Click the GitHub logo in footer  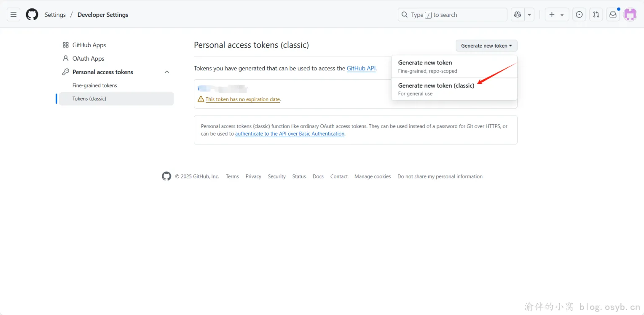[x=166, y=176]
